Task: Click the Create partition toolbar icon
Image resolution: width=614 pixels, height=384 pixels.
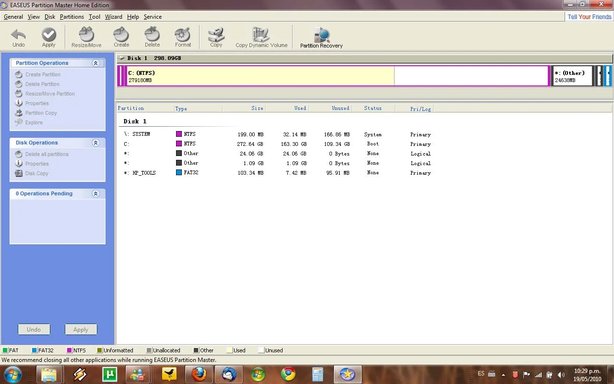Action: pyautogui.click(x=121, y=38)
